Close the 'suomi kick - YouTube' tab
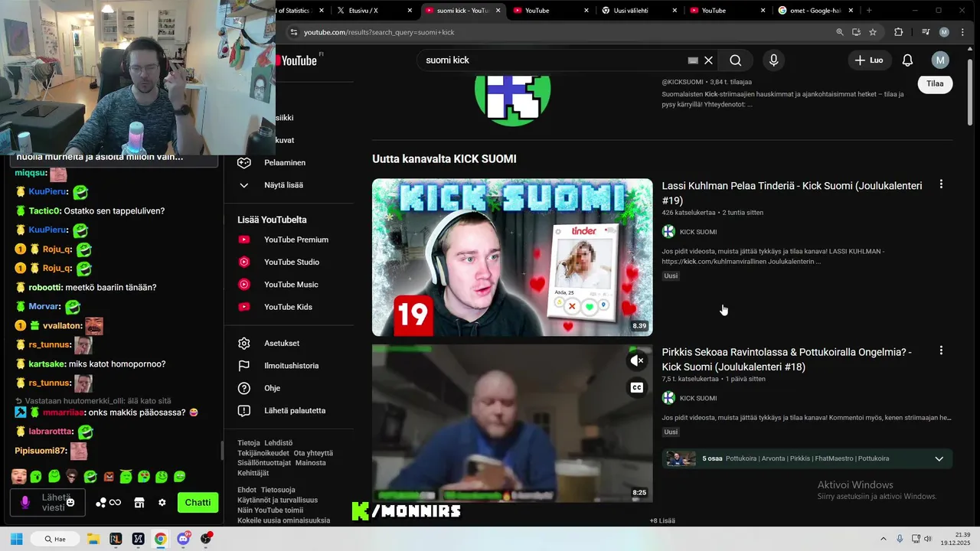Screen dimensions: 980x551 pyautogui.click(x=498, y=11)
